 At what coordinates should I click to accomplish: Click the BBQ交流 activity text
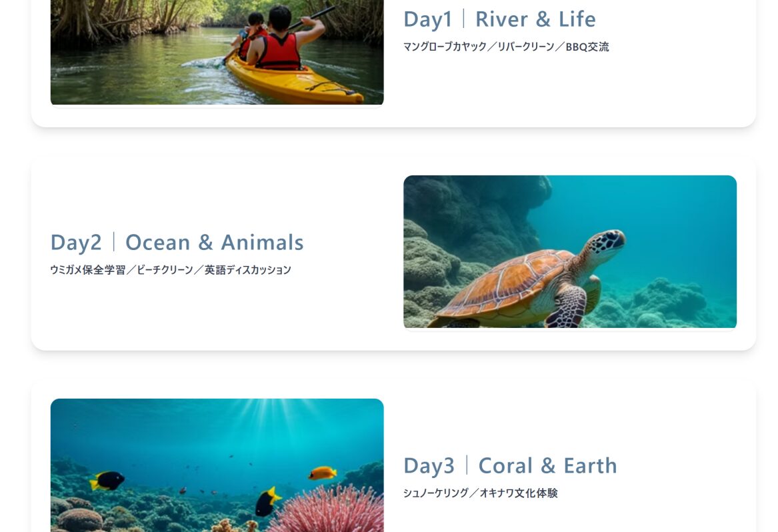(587, 47)
